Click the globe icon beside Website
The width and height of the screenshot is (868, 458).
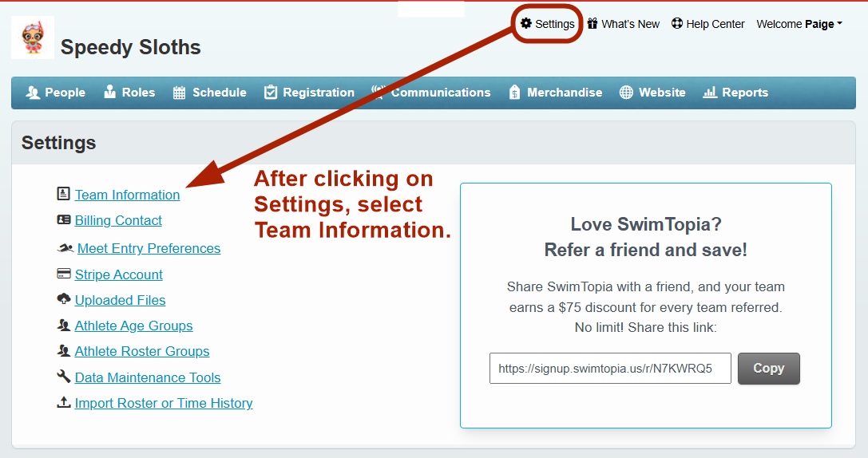(627, 93)
